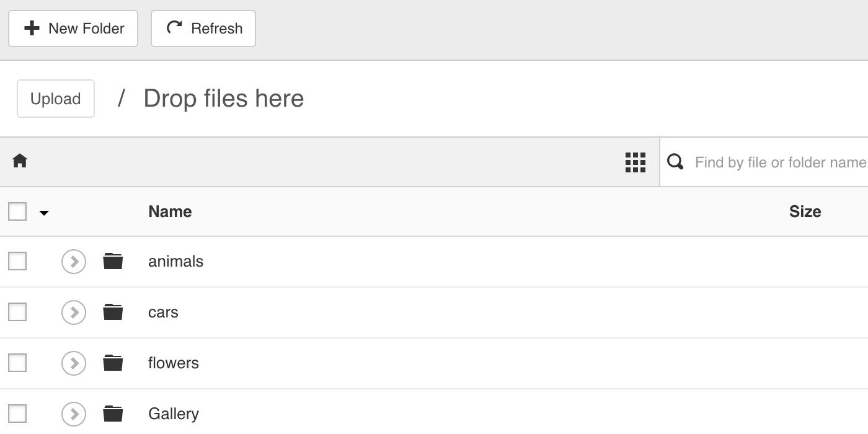Expand the animals folder chevron
Viewport: 868px width, 434px height.
[x=74, y=261]
